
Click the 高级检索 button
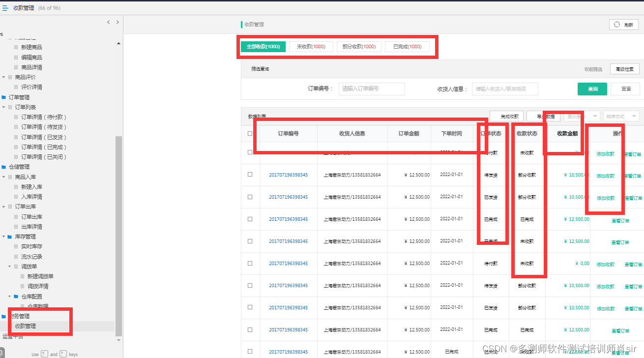[x=625, y=69]
